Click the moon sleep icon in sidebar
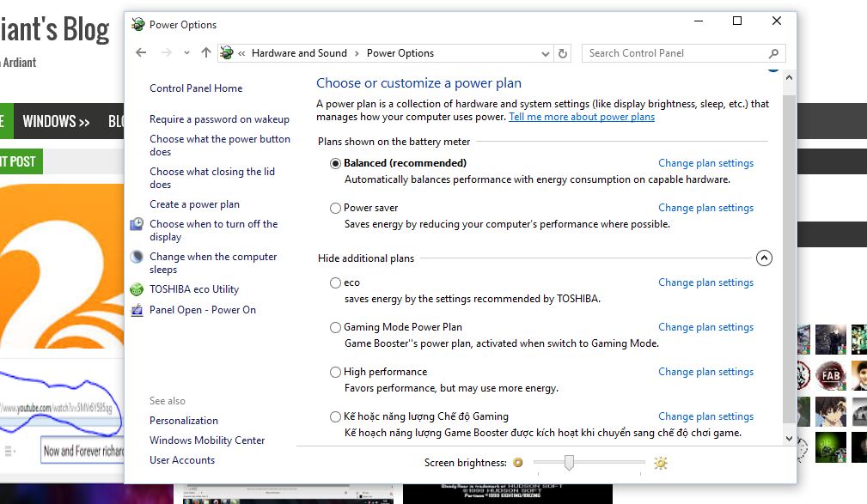Screen dimensions: 867x504 tap(137, 257)
